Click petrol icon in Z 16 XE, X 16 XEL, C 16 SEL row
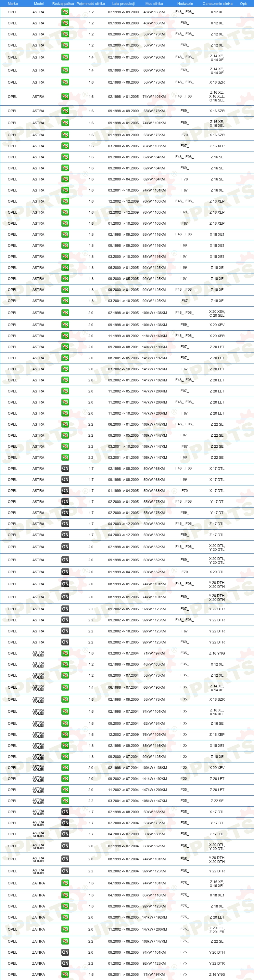This screenshot has height=980, width=254. click(x=65, y=97)
